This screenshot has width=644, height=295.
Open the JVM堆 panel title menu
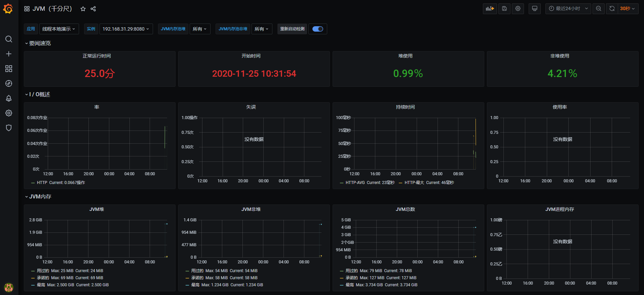click(x=97, y=209)
